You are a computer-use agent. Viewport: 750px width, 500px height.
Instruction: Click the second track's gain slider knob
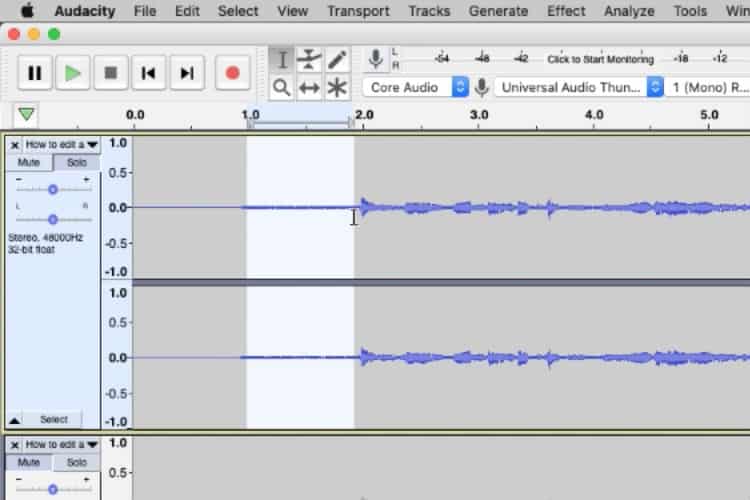[53, 489]
